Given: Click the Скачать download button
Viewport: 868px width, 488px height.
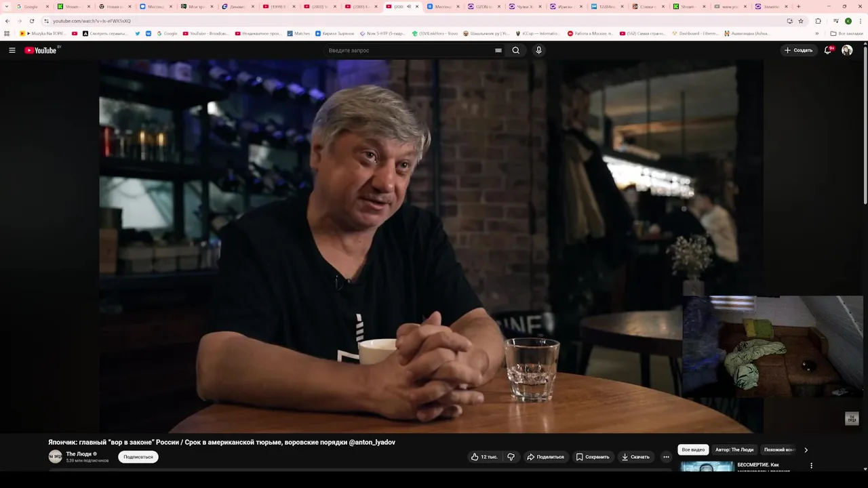Looking at the screenshot, I should pos(636,457).
